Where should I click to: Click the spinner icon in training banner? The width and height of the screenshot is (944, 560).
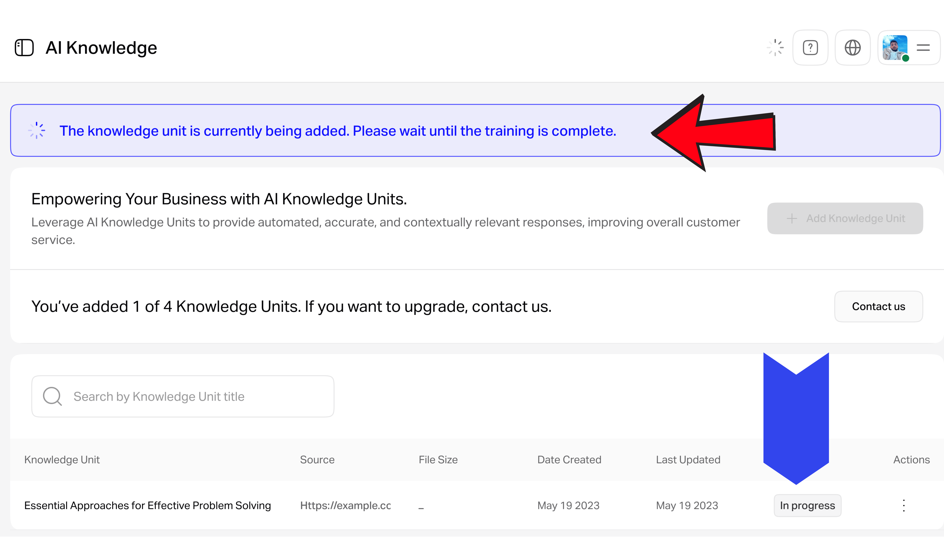37,131
